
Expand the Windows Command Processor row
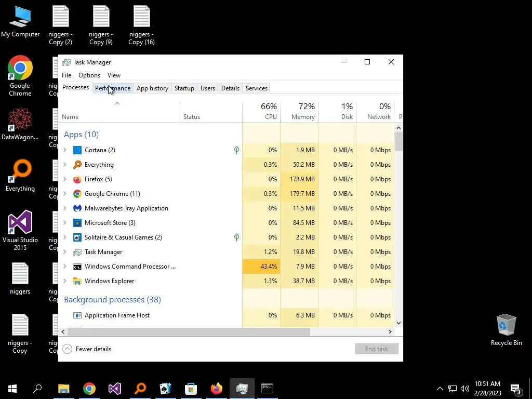(x=65, y=267)
